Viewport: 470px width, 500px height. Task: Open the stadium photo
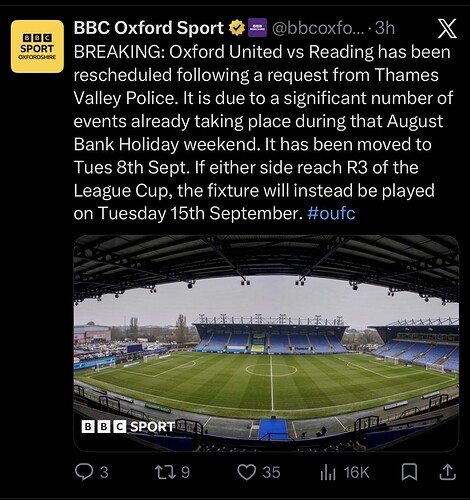pyautogui.click(x=266, y=343)
